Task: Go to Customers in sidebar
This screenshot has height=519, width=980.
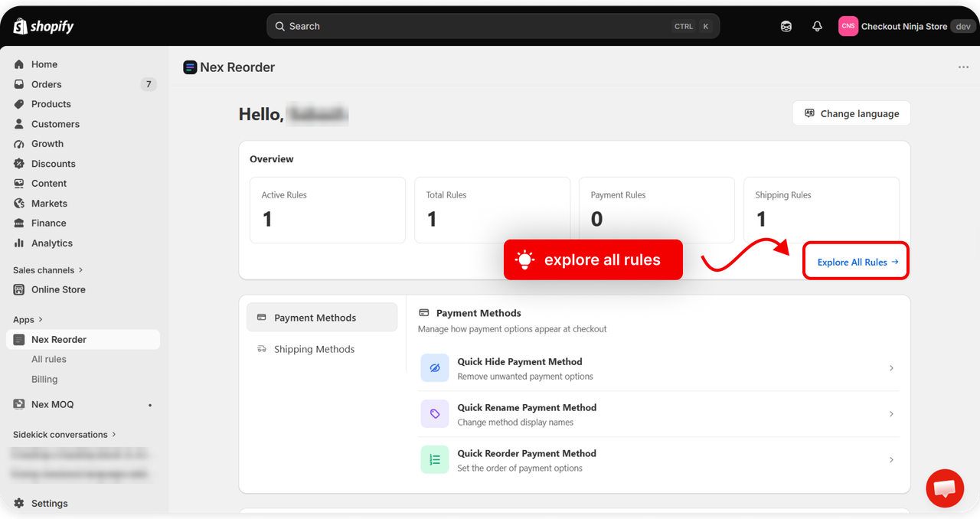Action: pos(84,124)
